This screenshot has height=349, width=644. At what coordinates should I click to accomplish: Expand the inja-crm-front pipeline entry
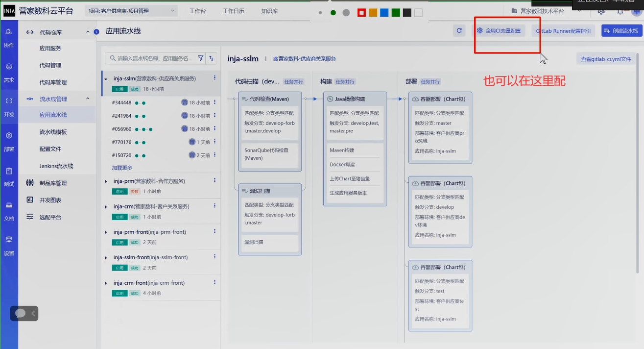click(x=106, y=283)
